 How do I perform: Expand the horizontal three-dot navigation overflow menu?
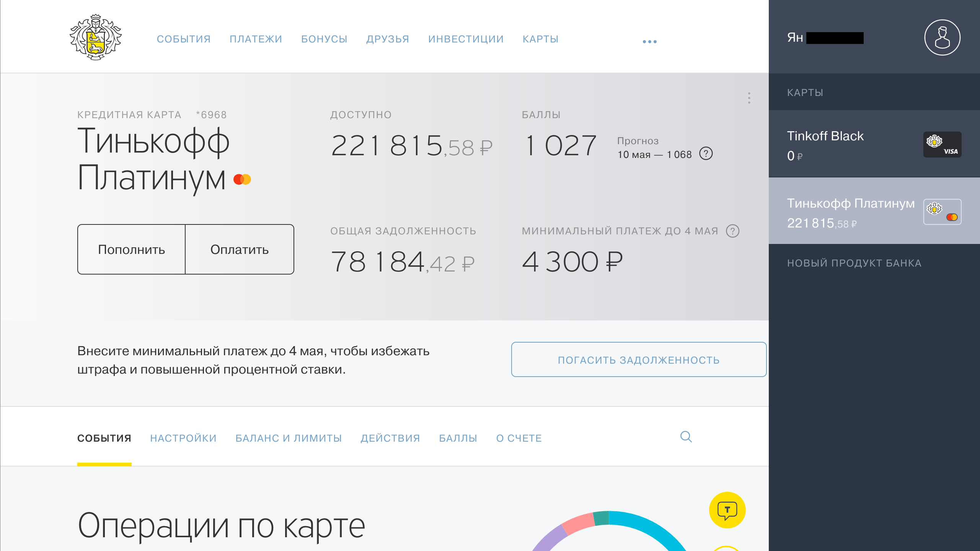click(649, 41)
